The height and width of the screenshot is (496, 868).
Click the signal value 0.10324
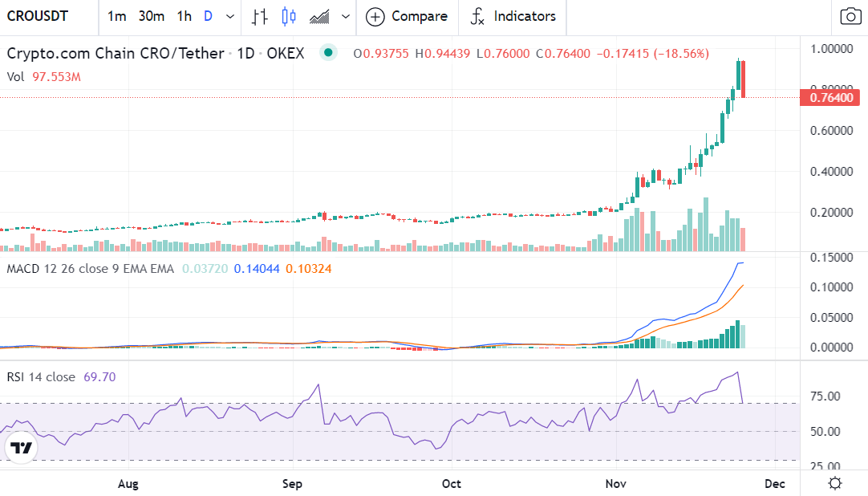tap(308, 269)
